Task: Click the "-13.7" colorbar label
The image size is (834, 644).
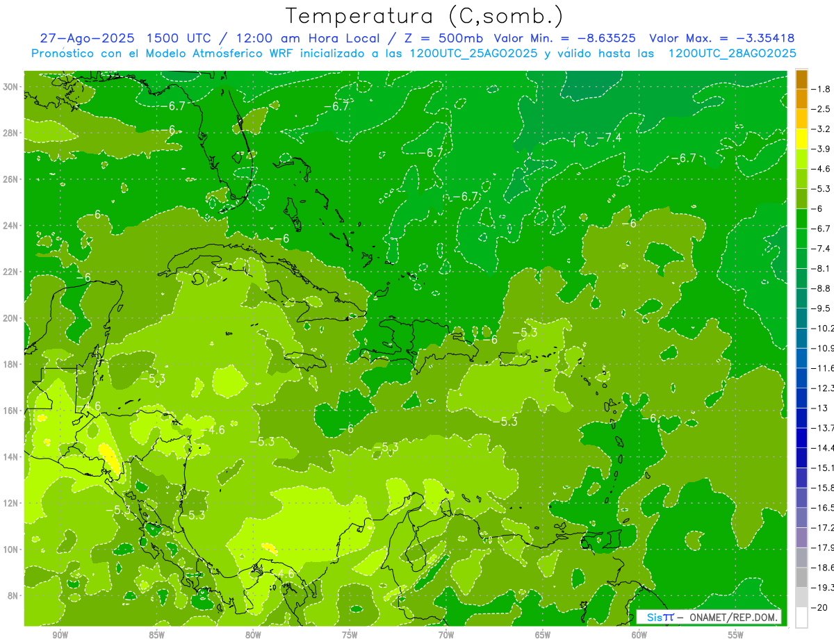Action: pos(823,427)
